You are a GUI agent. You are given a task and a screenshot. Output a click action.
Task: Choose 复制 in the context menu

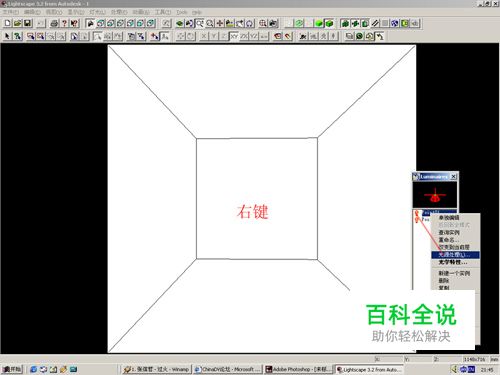click(455, 287)
